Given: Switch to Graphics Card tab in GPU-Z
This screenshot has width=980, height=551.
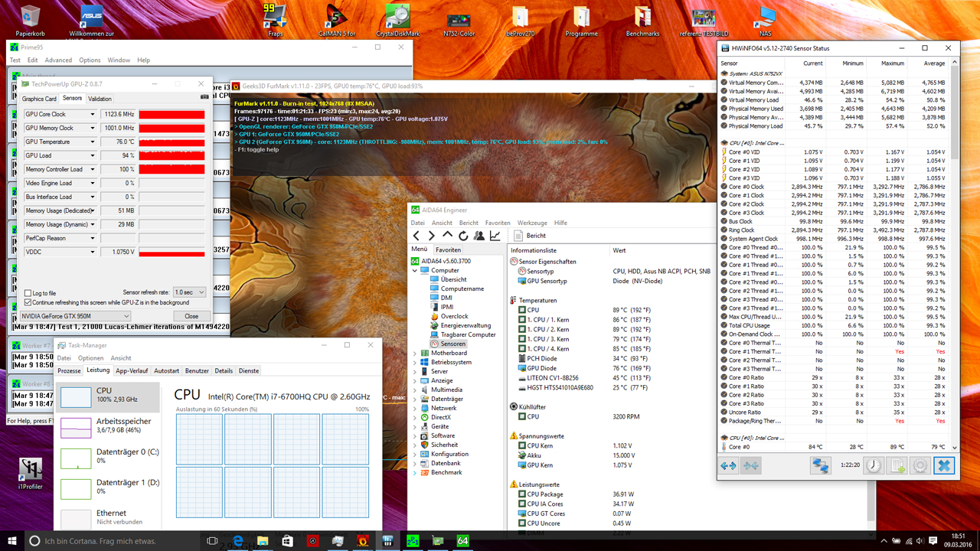Looking at the screenshot, I should [39, 99].
